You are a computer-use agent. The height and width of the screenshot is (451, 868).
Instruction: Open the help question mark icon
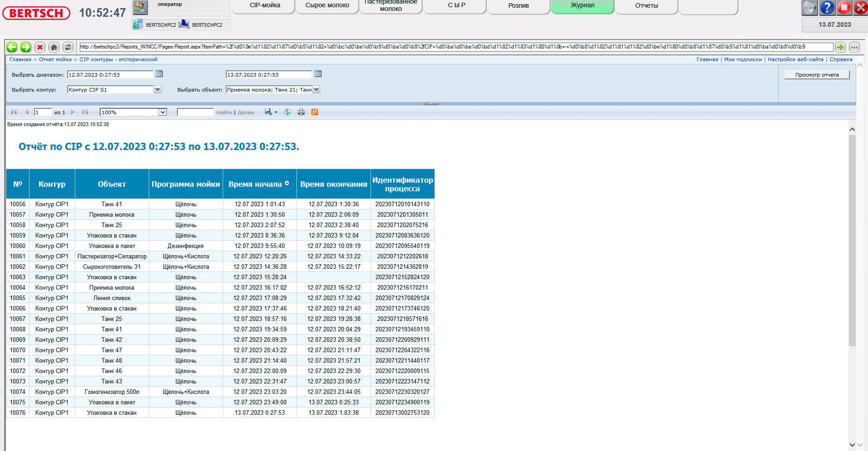click(827, 7)
